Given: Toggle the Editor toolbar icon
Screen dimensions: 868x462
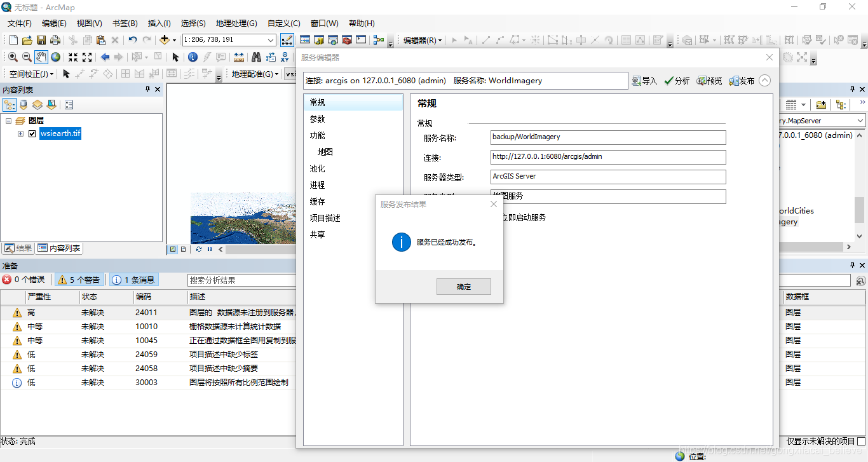Looking at the screenshot, I should tap(287, 40).
